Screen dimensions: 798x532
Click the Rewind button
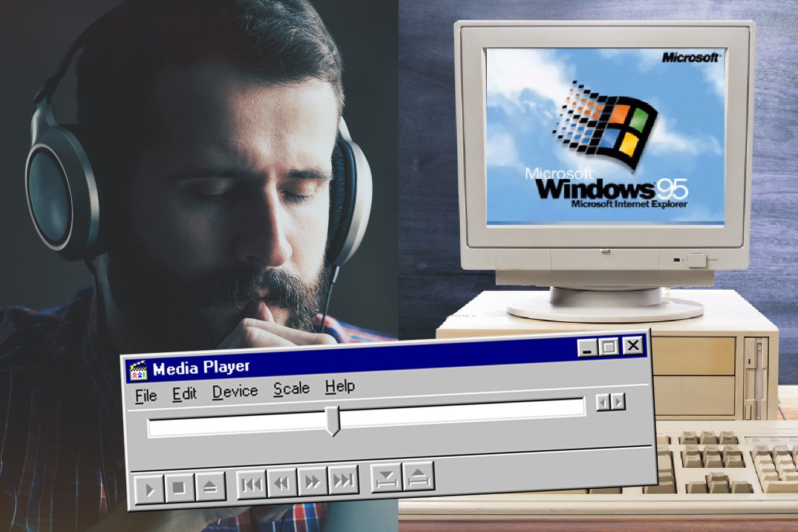[x=282, y=483]
